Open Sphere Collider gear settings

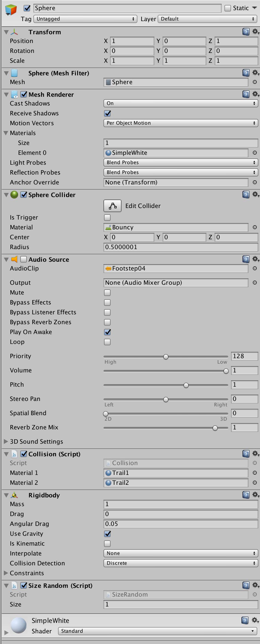(256, 194)
